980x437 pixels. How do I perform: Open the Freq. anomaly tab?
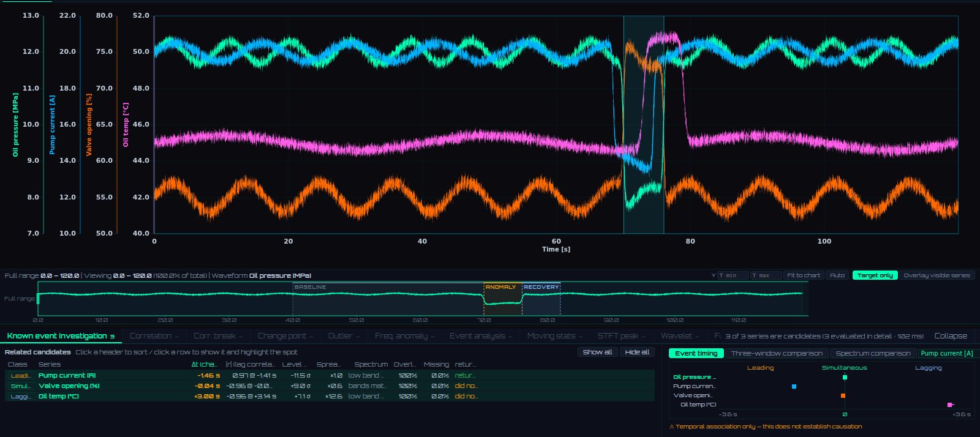[x=404, y=336]
